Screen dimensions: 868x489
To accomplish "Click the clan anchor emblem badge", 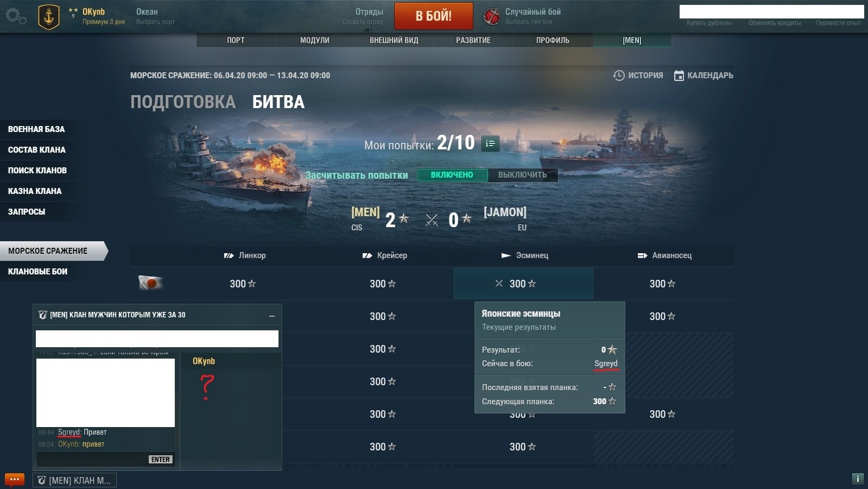I will [x=49, y=17].
